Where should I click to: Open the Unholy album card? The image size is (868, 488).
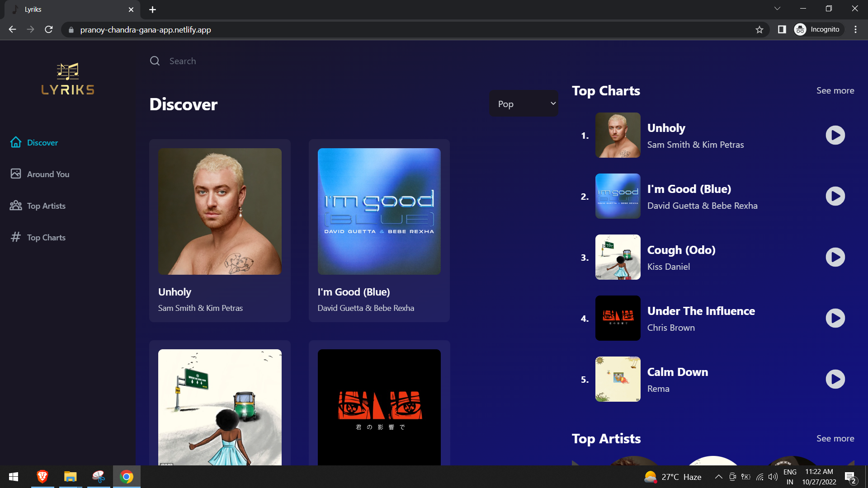tap(220, 211)
